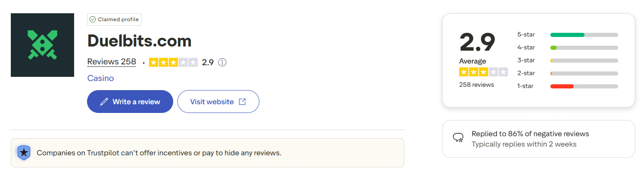Click the Visit website button

point(218,101)
